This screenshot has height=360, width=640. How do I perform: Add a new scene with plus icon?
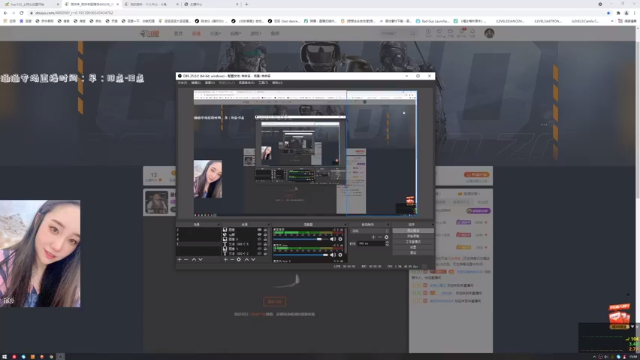[180, 260]
